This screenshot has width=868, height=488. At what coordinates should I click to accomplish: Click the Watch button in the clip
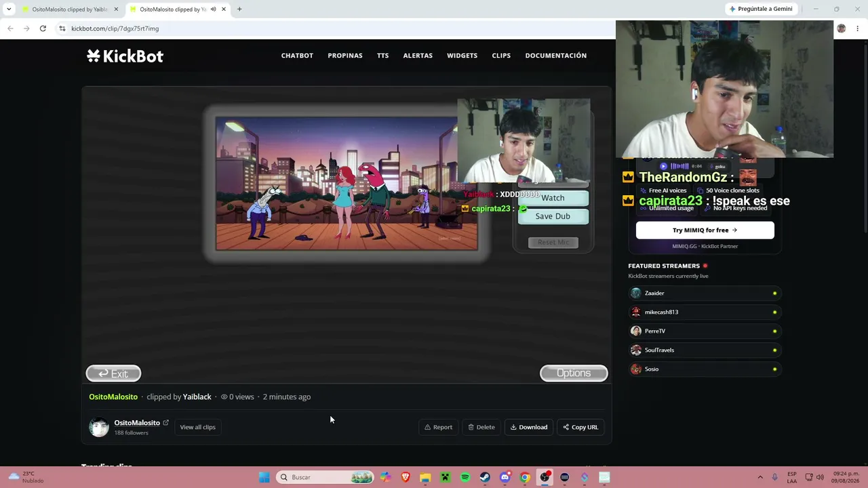[553, 198]
